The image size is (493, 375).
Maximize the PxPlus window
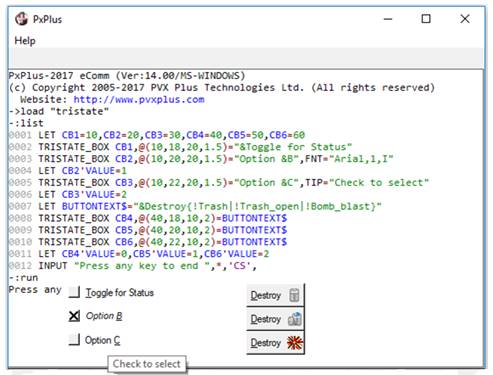click(426, 19)
